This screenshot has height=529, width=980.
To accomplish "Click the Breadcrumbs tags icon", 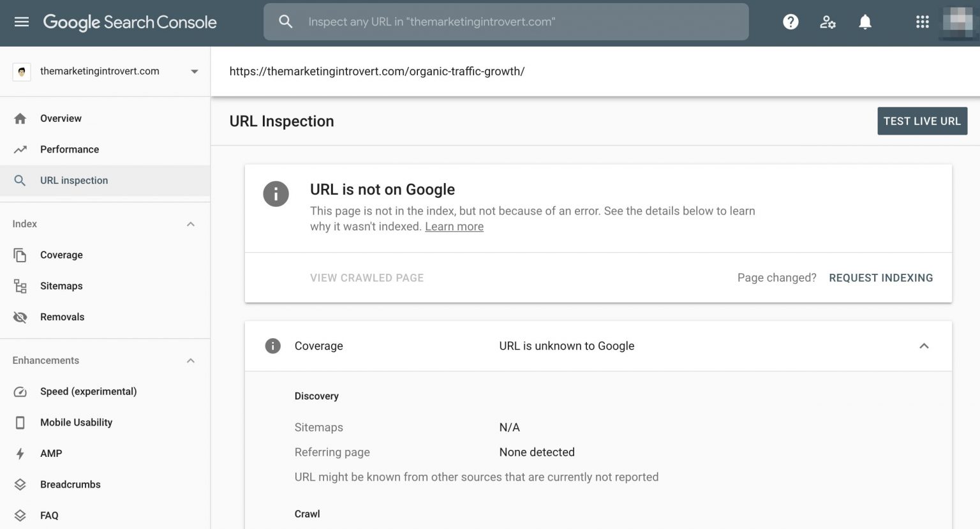I will 20,484.
